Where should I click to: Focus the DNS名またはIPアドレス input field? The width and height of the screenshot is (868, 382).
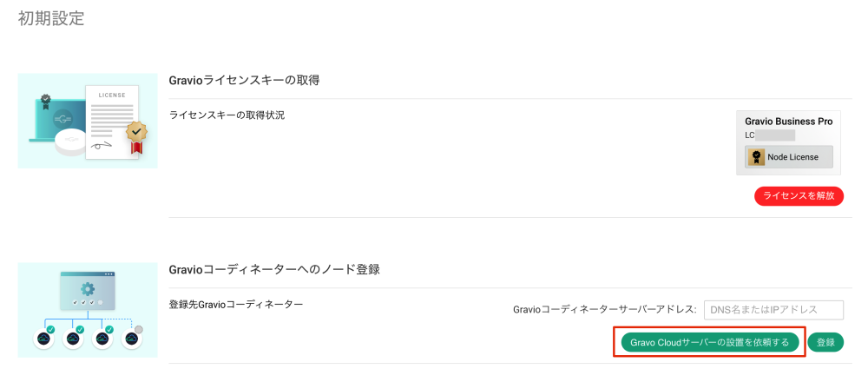pos(773,310)
